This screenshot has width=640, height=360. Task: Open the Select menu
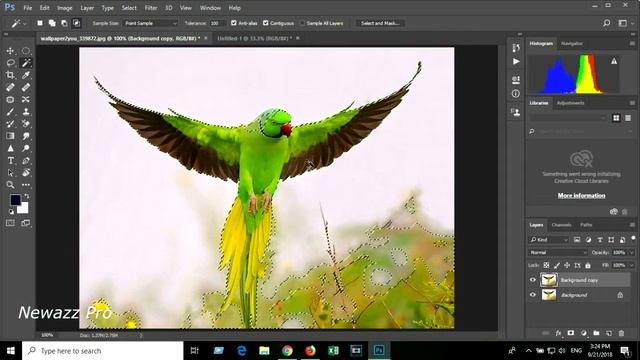(129, 8)
